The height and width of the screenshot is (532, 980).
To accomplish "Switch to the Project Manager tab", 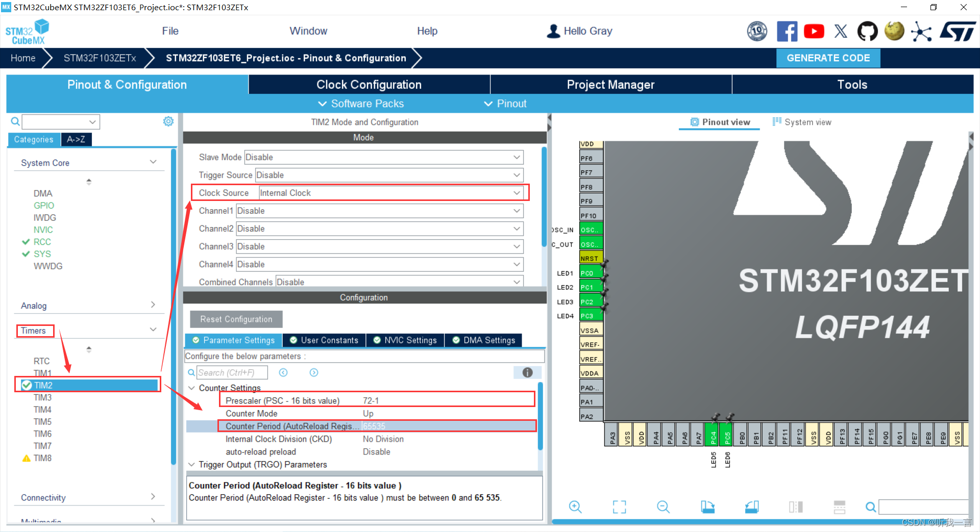I will 610,85.
